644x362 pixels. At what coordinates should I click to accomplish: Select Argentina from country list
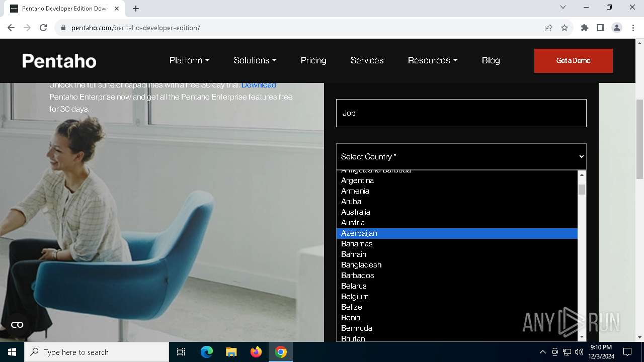[457, 180]
